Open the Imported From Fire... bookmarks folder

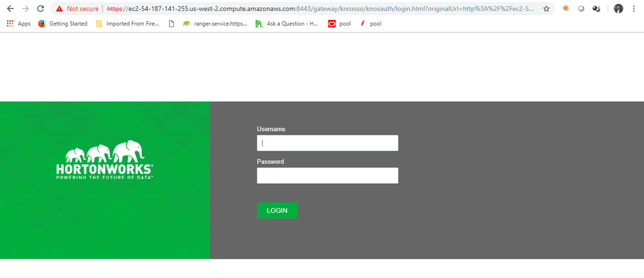[x=128, y=24]
